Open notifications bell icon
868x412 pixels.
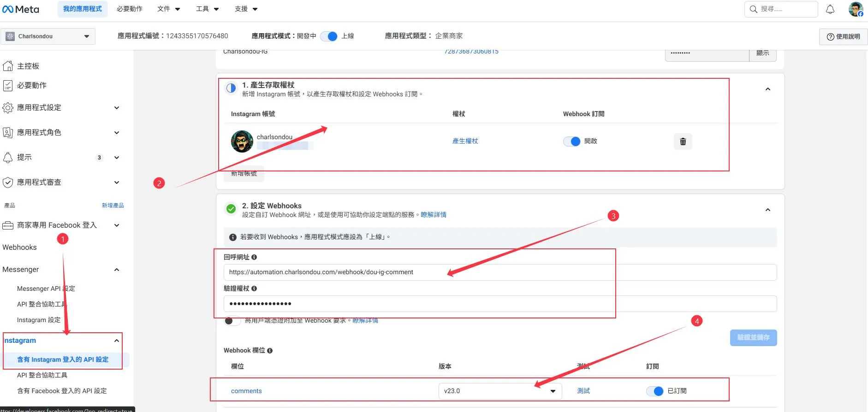click(830, 9)
